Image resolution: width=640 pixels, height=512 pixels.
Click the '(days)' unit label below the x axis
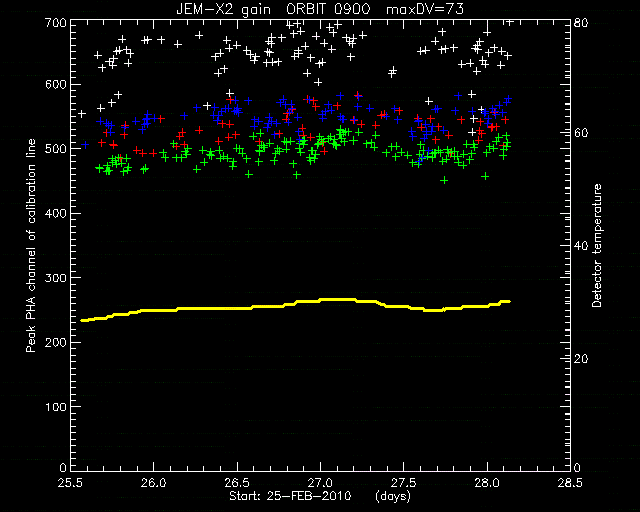tap(393, 496)
